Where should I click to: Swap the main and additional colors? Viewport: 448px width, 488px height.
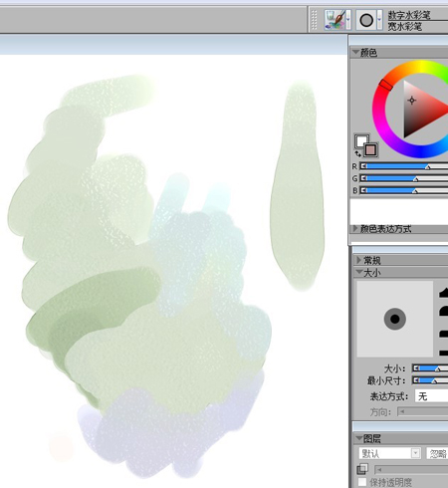(357, 153)
